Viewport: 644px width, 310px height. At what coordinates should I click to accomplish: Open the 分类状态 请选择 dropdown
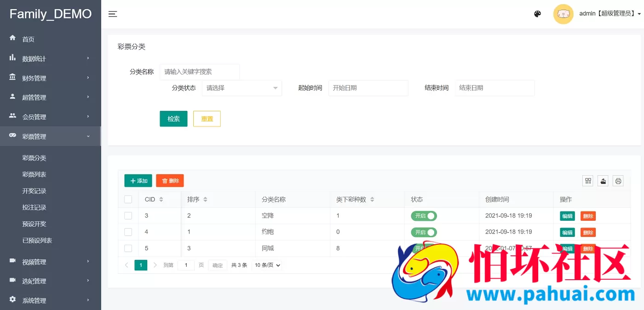[242, 88]
